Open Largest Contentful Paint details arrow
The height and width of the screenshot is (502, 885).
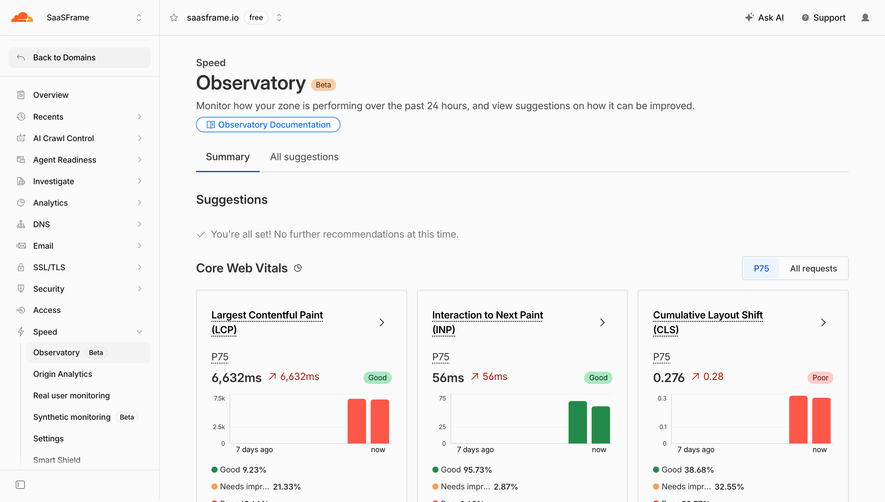(382, 322)
